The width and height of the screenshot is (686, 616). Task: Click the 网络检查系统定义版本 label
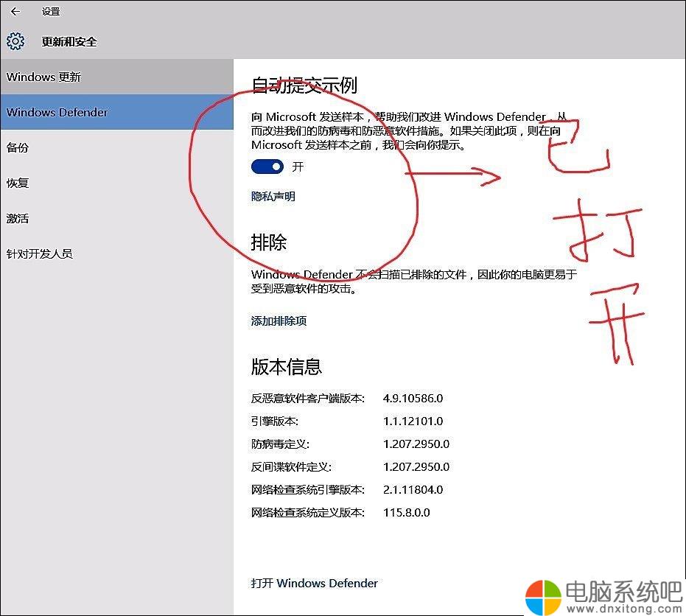307,512
